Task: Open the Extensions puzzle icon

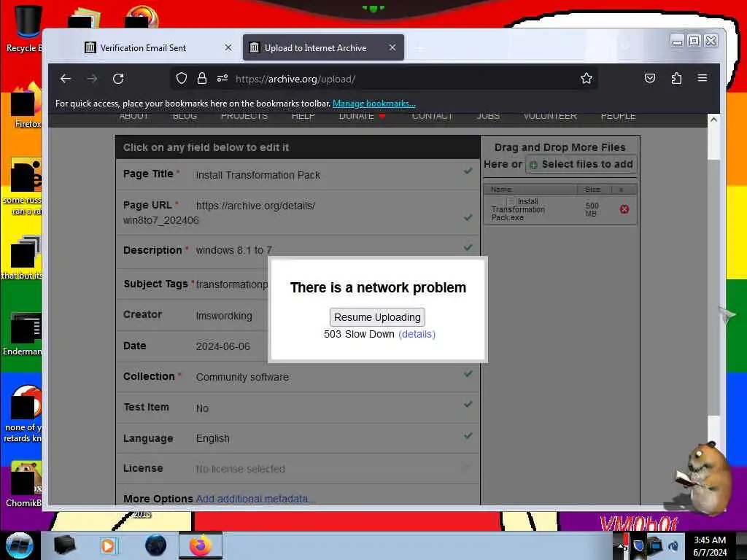Action: (676, 78)
